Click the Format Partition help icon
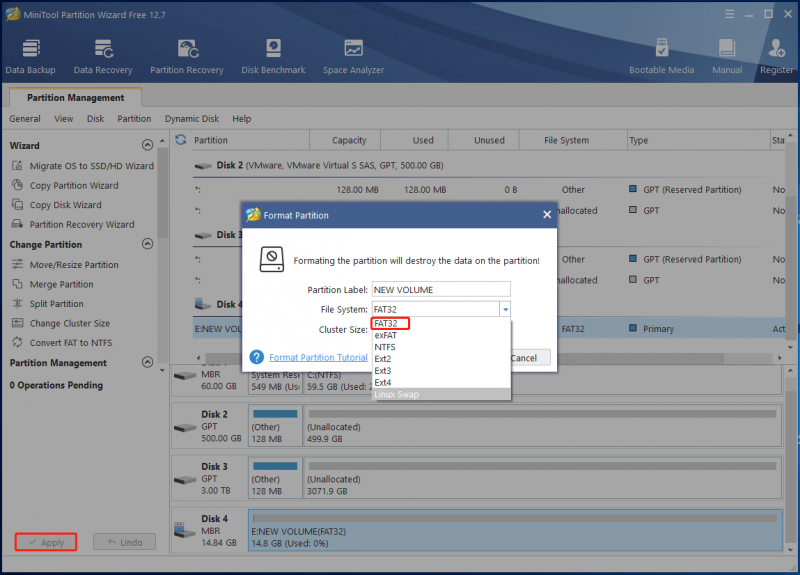Image resolution: width=800 pixels, height=575 pixels. tap(257, 357)
